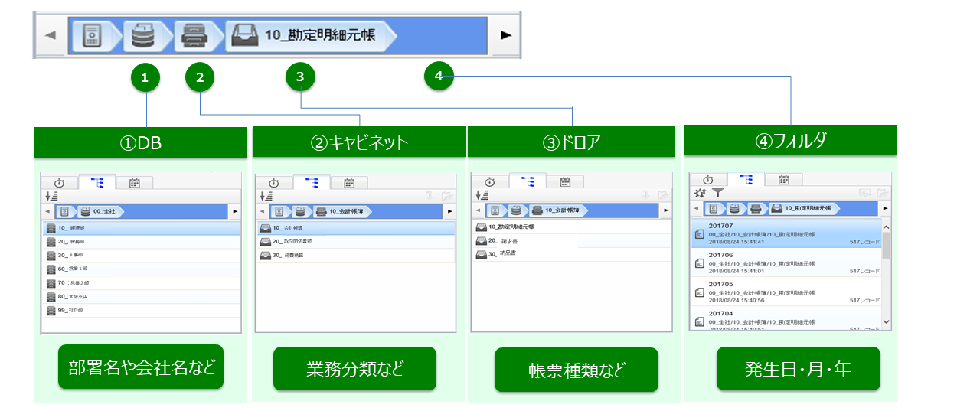Image resolution: width=980 pixels, height=411 pixels.
Task: Click the sort icon in the DB panel
Action: (x=52, y=197)
